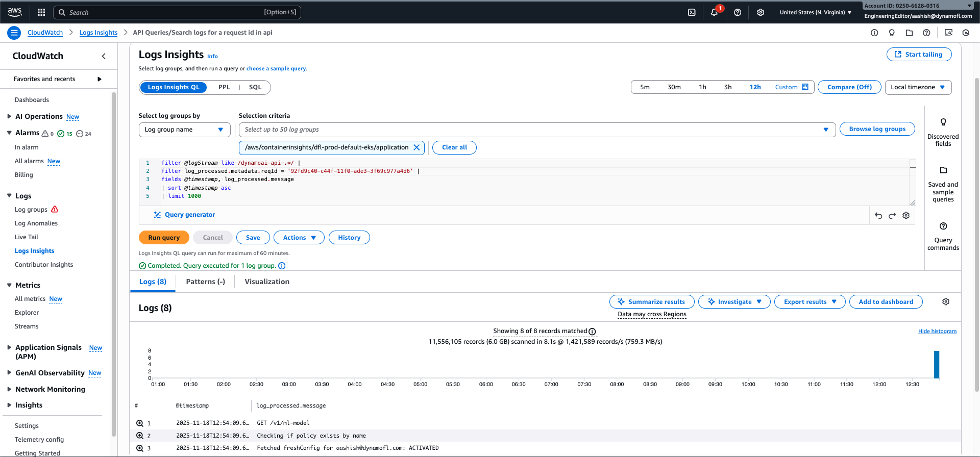Viewport: 980px width, 457px height.
Task: Set time range to 1h
Action: point(703,87)
